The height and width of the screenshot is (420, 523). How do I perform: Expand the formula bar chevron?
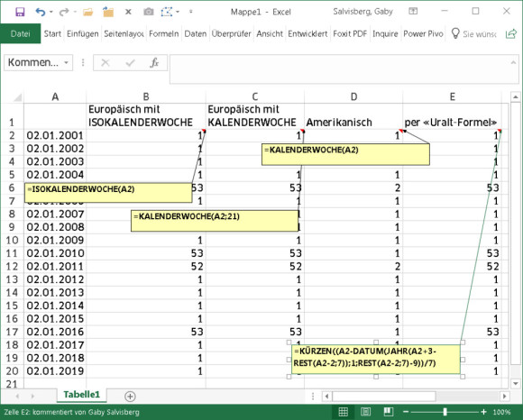point(513,62)
